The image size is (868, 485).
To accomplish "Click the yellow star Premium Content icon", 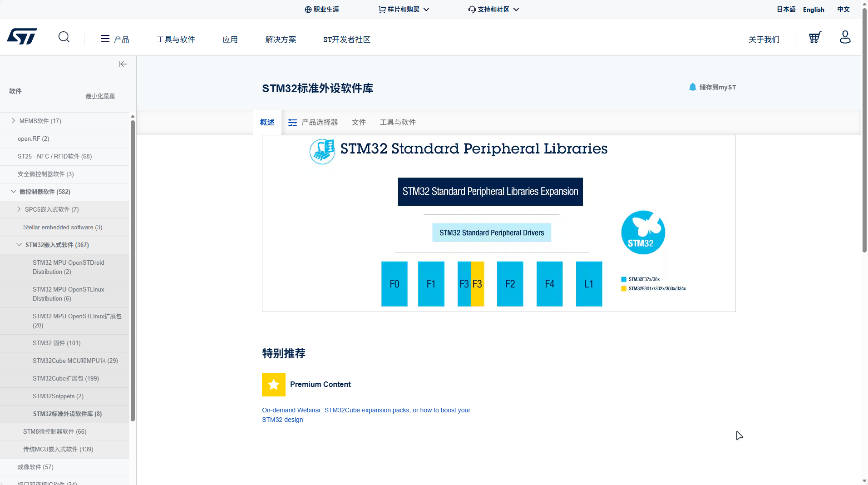I will click(274, 385).
